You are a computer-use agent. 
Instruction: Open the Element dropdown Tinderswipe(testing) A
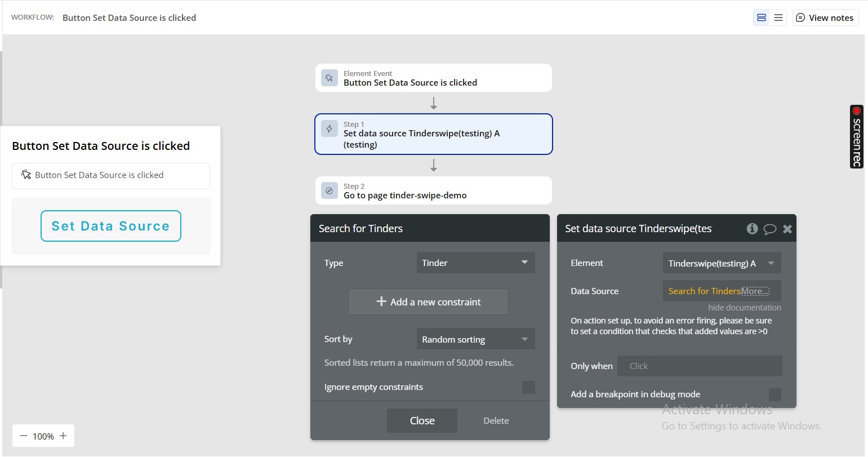point(722,263)
